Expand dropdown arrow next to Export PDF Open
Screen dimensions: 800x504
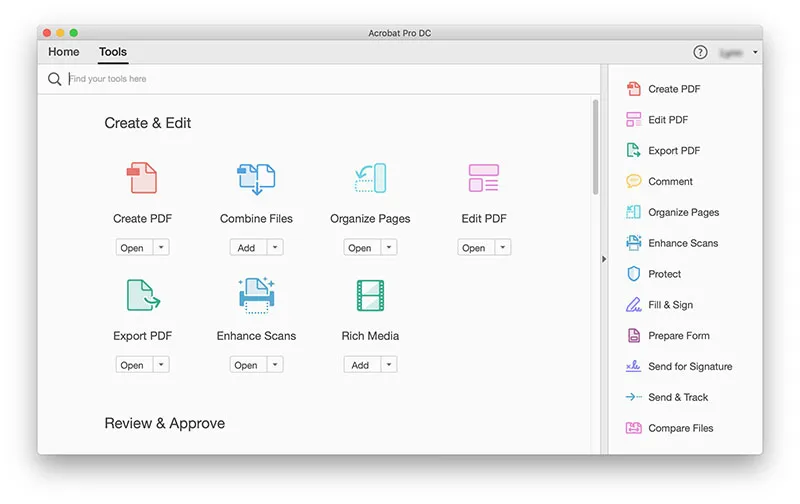point(161,365)
